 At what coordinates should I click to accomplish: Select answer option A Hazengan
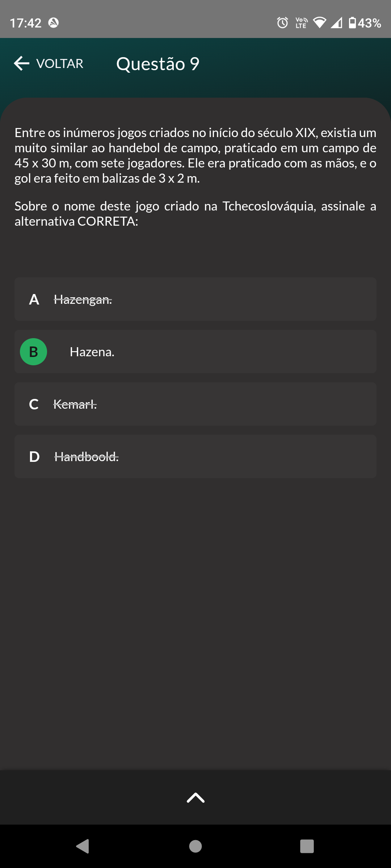point(195,299)
